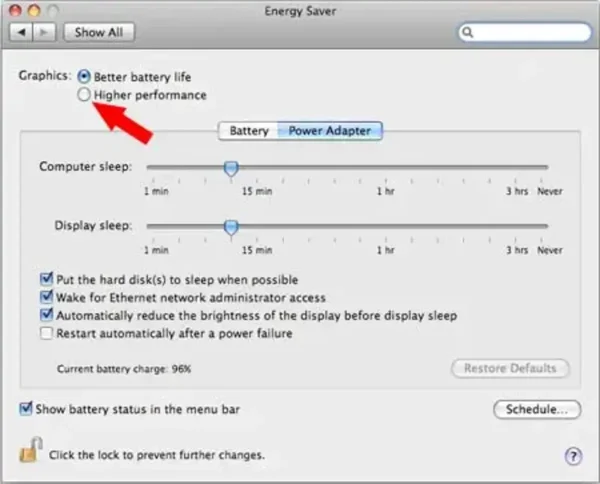This screenshot has width=600, height=484.
Task: Toggle Show battery status in menu bar
Action: pos(26,409)
